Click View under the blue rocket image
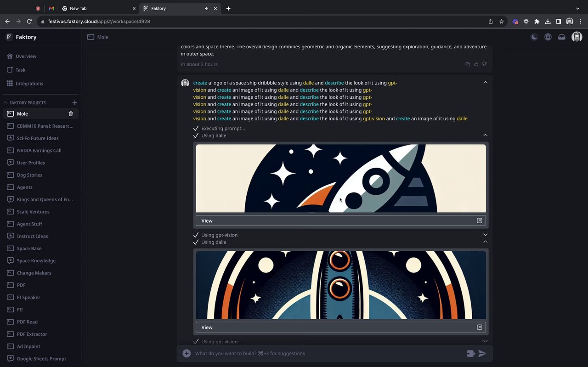The image size is (588, 367). pos(341,327)
